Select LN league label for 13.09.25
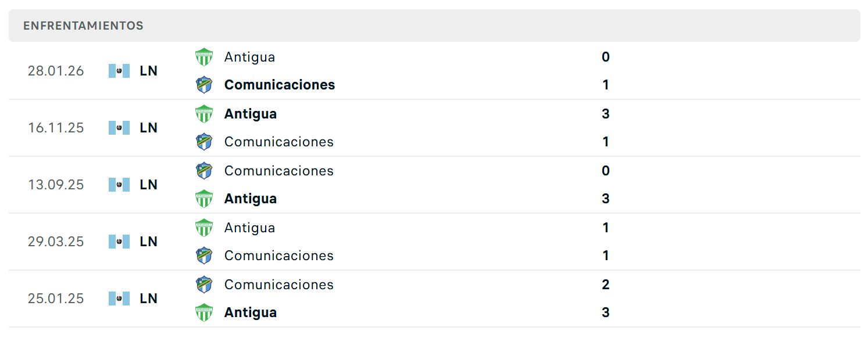Viewport: 868px width, 338px height. click(x=149, y=185)
